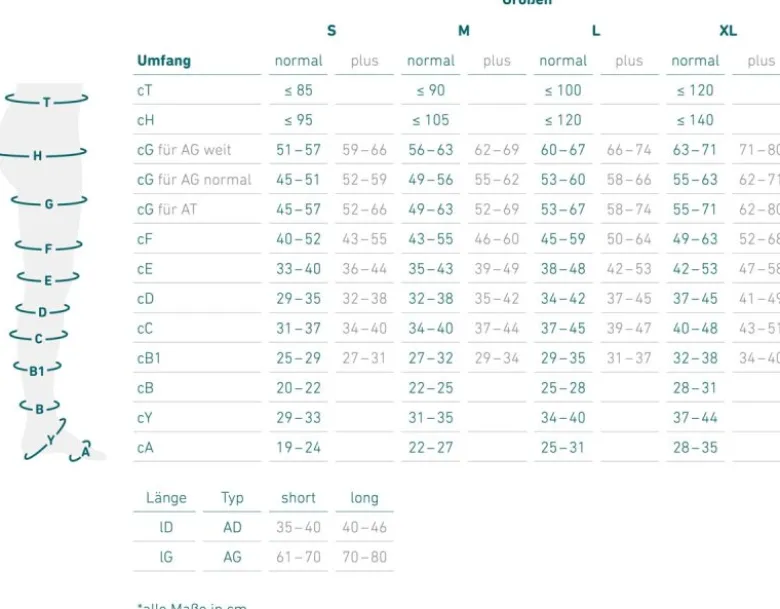The image size is (780, 609).
Task: Click the T measurement marker on leg diagram
Action: (47, 101)
